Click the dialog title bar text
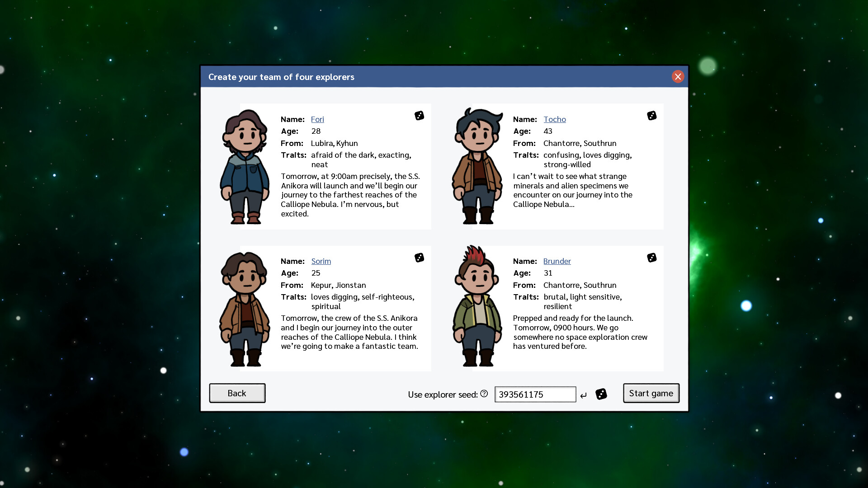The height and width of the screenshot is (488, 868). [x=281, y=77]
